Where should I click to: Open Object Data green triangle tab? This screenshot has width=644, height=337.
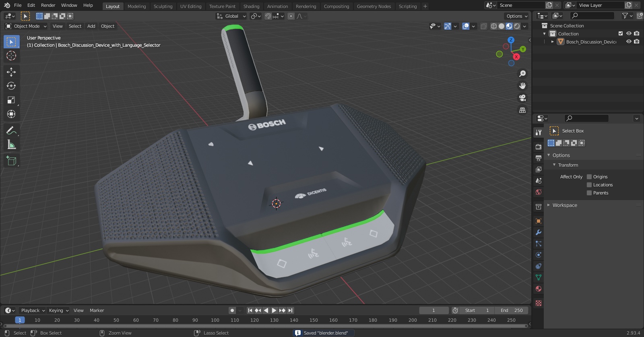tap(539, 277)
